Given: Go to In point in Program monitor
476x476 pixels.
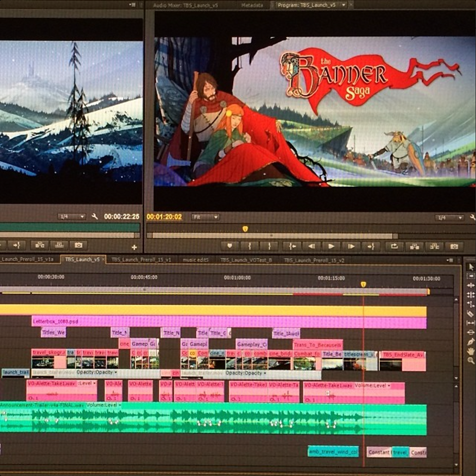Looking at the screenshot, I should 292,246.
